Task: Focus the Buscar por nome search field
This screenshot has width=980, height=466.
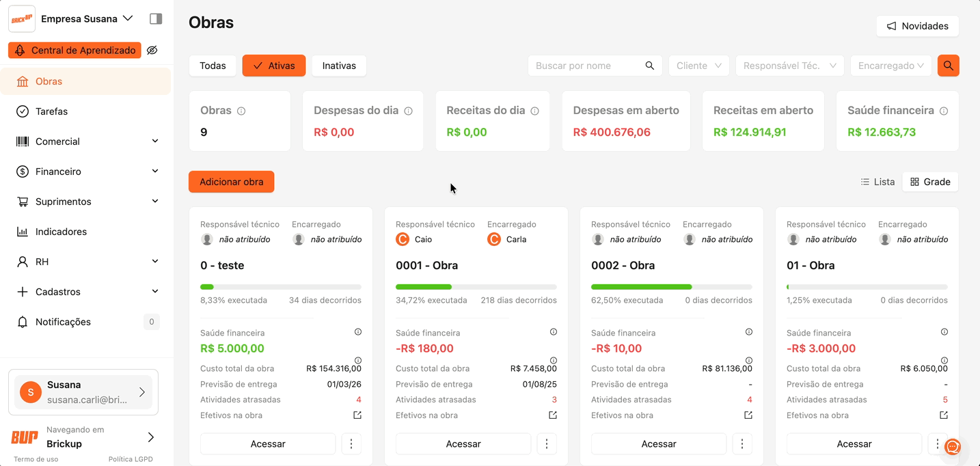Action: (x=588, y=66)
